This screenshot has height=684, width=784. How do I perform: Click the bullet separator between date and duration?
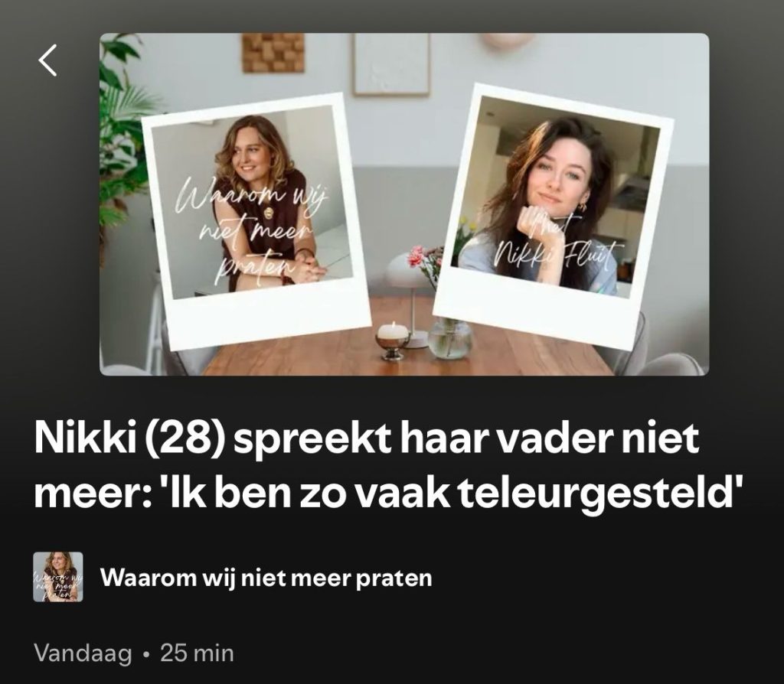tap(146, 654)
